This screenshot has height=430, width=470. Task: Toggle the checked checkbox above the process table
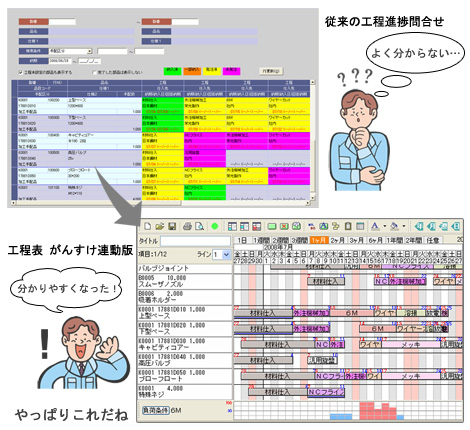tap(21, 72)
